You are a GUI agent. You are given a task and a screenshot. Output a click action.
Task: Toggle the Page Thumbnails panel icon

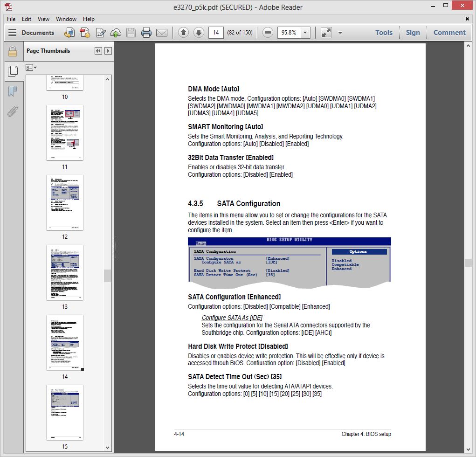tap(13, 71)
